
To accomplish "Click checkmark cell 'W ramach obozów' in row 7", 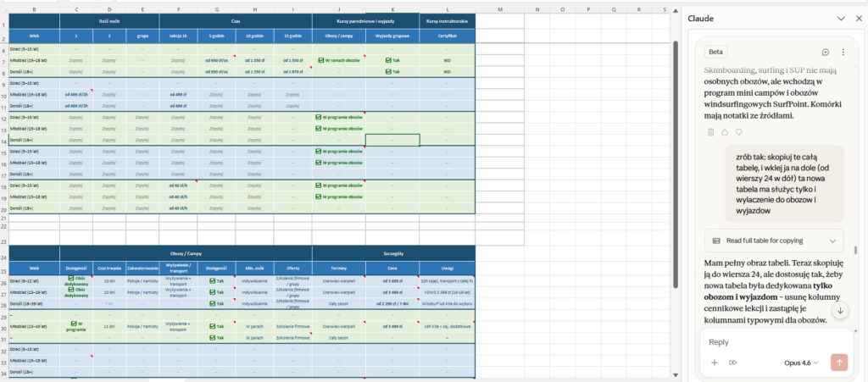I will 338,61.
